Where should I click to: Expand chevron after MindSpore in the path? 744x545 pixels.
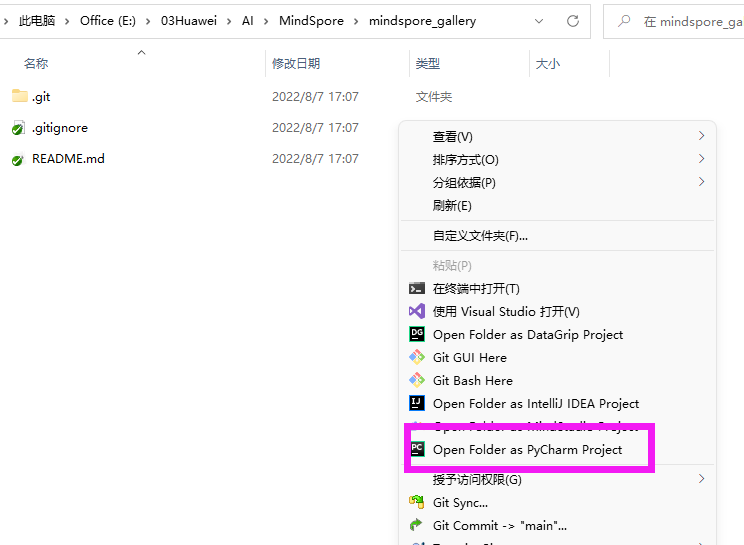tap(356, 21)
